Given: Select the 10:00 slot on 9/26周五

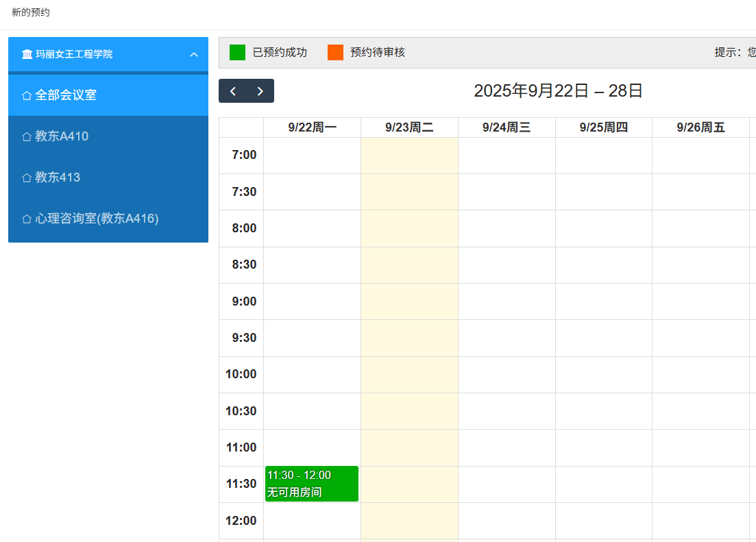Looking at the screenshot, I should (700, 375).
